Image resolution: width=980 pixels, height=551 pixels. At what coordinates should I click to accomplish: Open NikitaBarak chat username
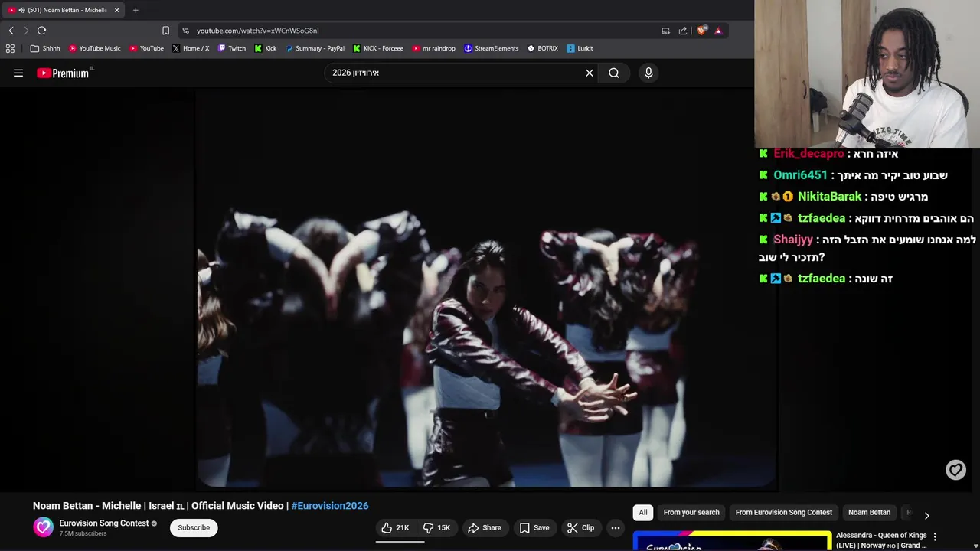point(830,197)
